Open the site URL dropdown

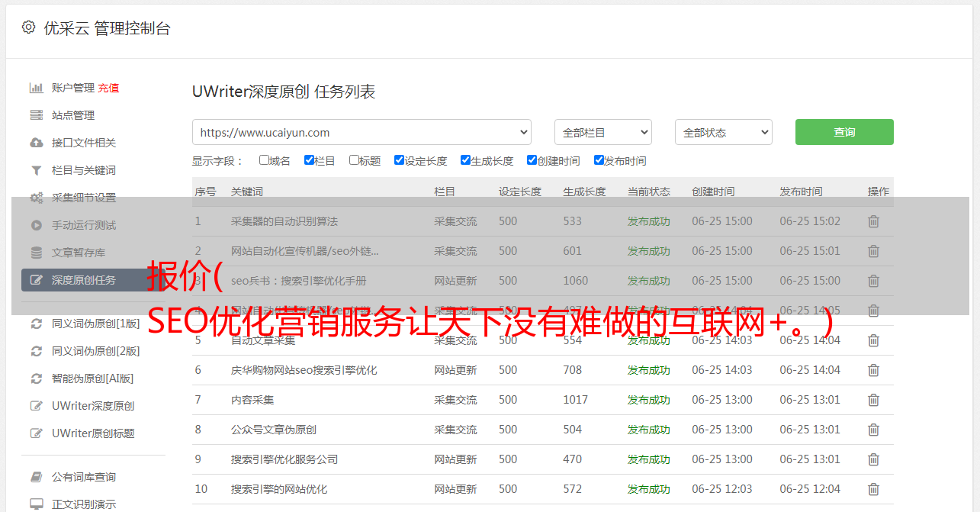(x=361, y=132)
